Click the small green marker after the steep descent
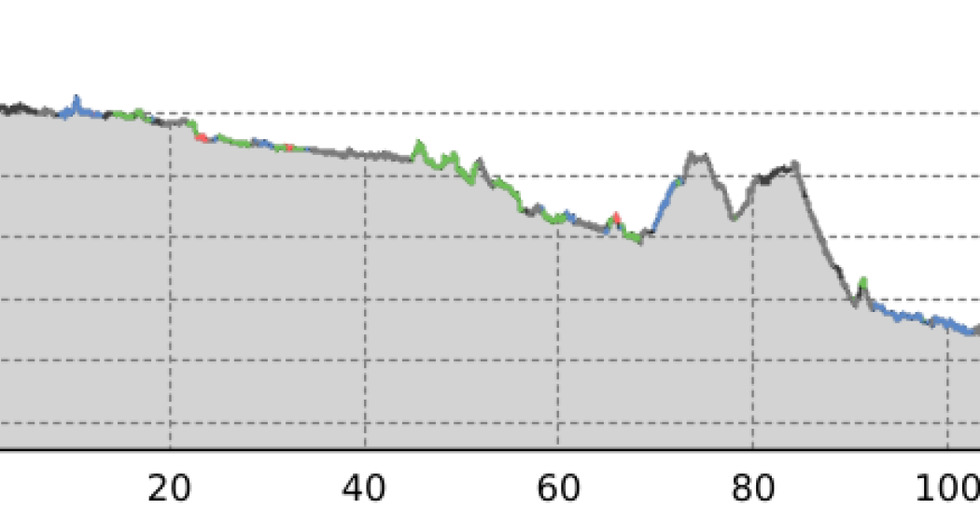This screenshot has width=980, height=523. click(863, 281)
